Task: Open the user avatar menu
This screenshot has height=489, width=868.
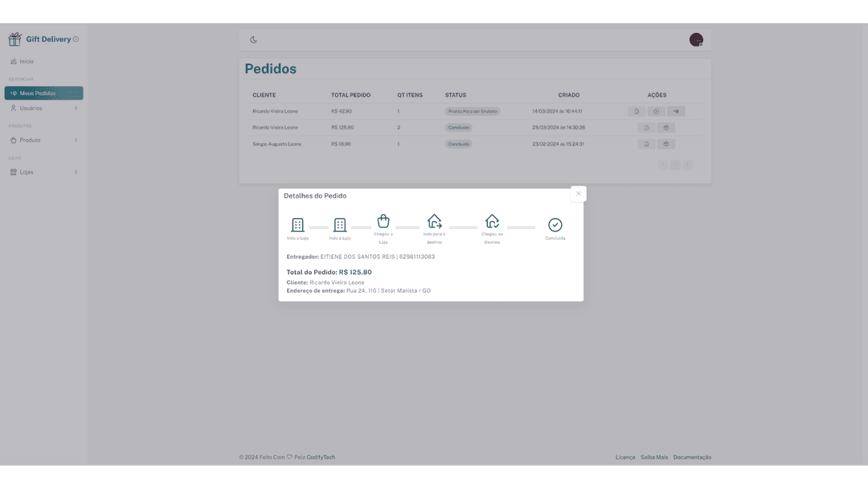Action: [696, 39]
